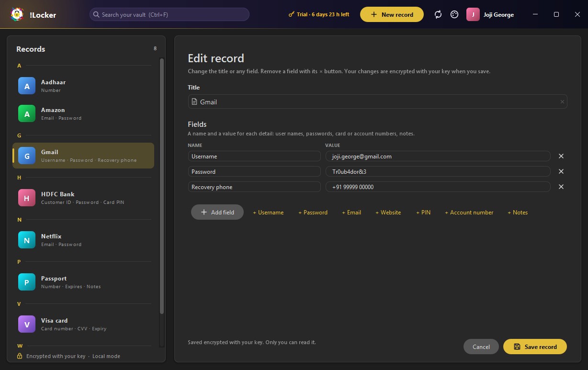The width and height of the screenshot is (588, 370).
Task: Open the theme palette icon
Action: (454, 14)
